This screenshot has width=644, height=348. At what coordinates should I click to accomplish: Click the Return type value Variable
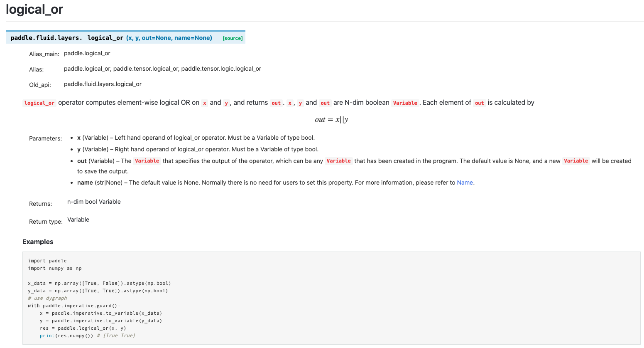[78, 220]
